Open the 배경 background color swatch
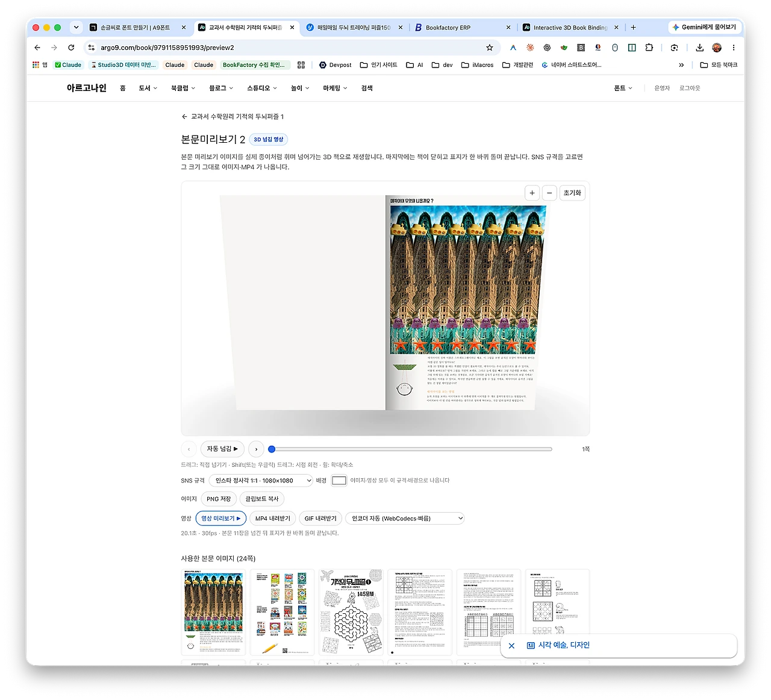Screen dimensions: 771x700 pyautogui.click(x=339, y=480)
